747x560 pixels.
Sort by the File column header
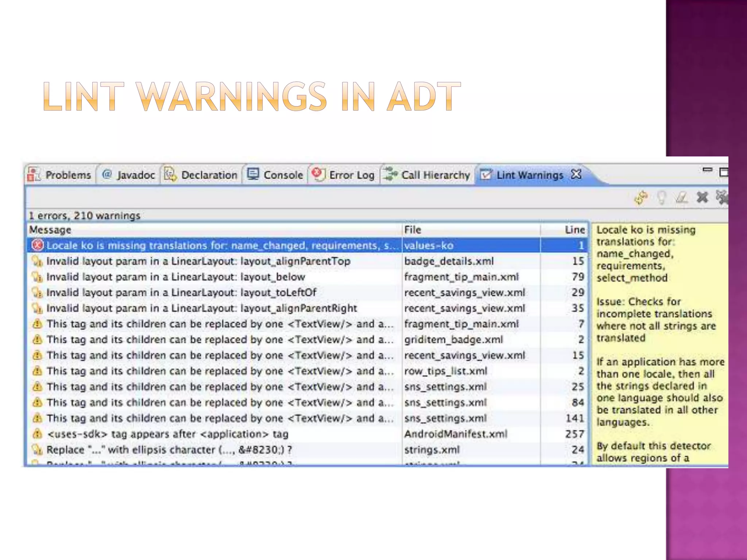[471, 230]
